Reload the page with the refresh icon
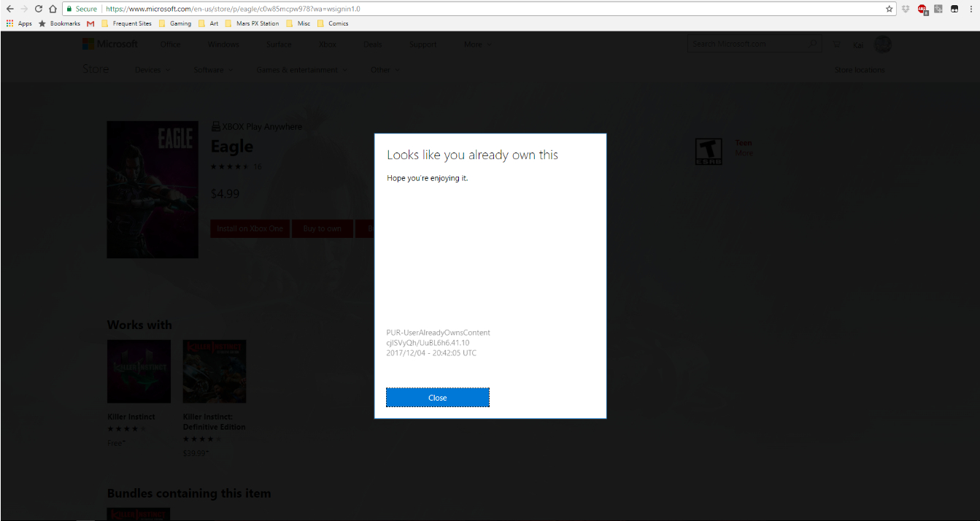The width and height of the screenshot is (980, 521). (x=38, y=9)
